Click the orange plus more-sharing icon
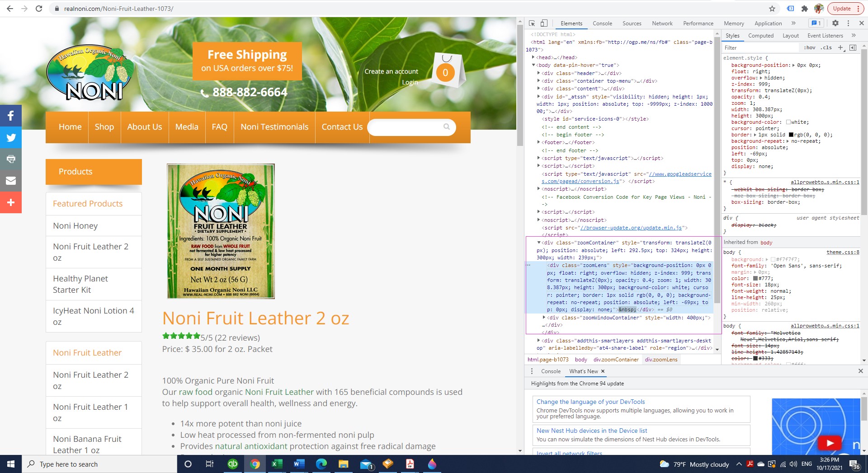 point(11,202)
